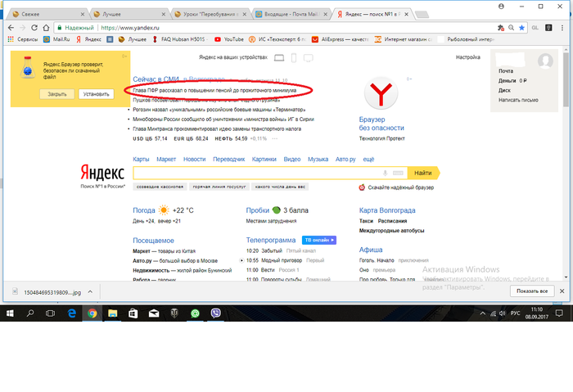573x392 pixels.
Task: Bookmark this page with the star icon
Action: pyautogui.click(x=522, y=28)
